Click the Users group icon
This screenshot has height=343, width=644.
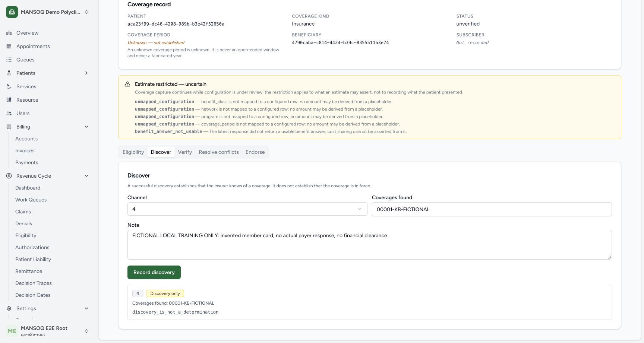coord(9,113)
